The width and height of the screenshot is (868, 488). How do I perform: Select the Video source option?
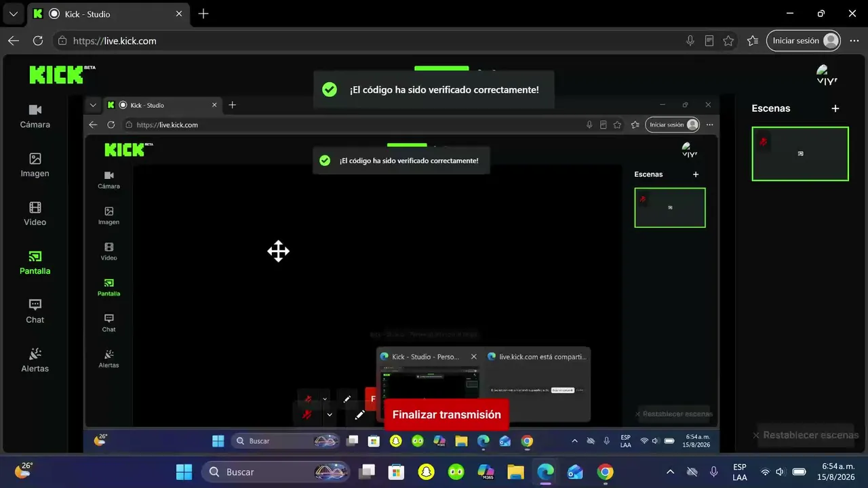point(35,213)
